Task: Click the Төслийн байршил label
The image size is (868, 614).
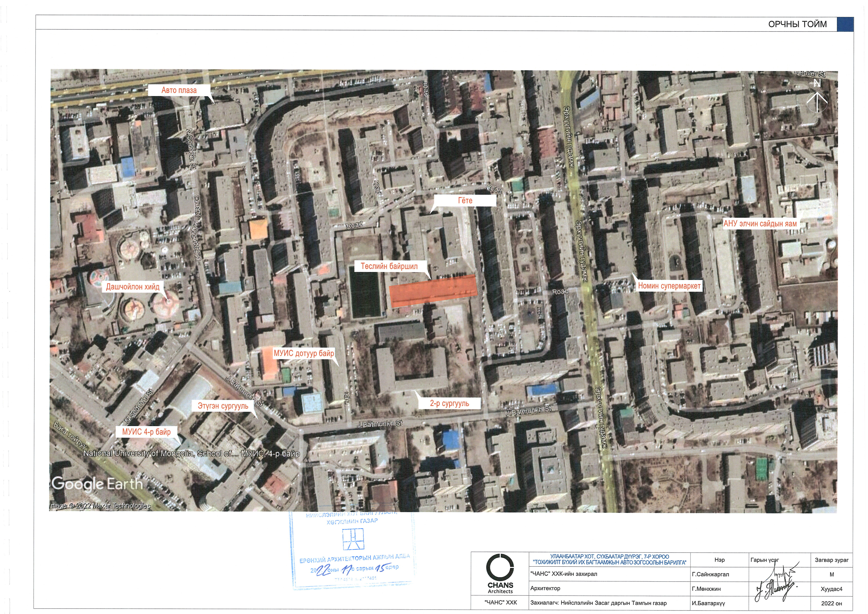Action: [x=389, y=266]
